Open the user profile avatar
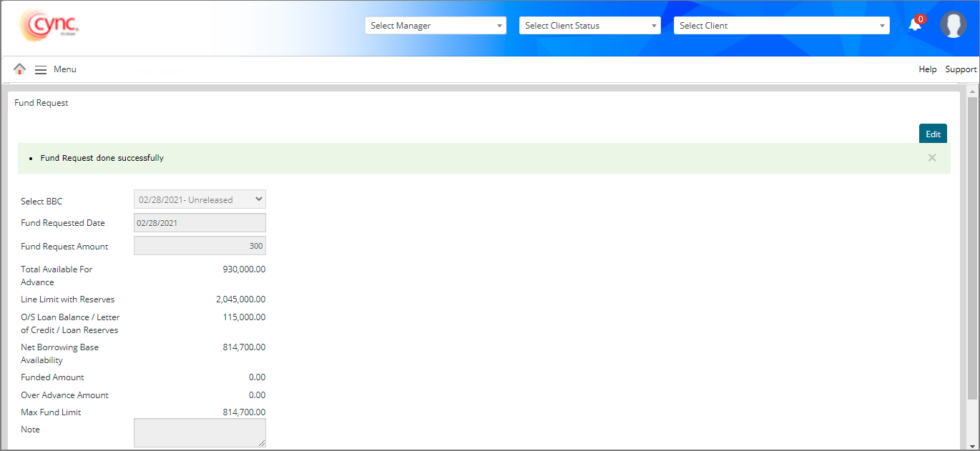 (x=953, y=25)
